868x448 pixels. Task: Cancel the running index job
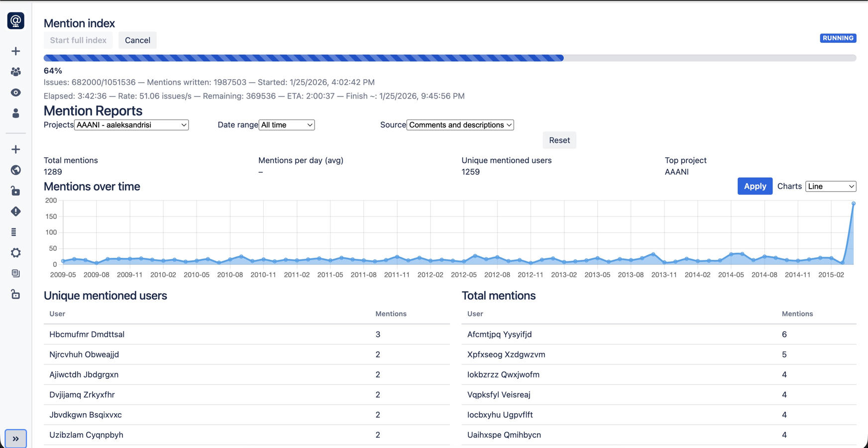click(137, 40)
